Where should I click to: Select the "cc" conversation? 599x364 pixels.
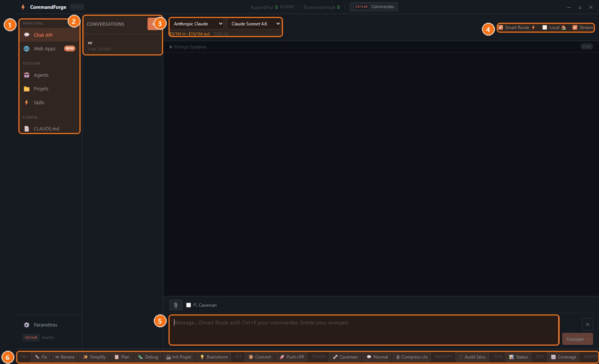click(x=122, y=45)
